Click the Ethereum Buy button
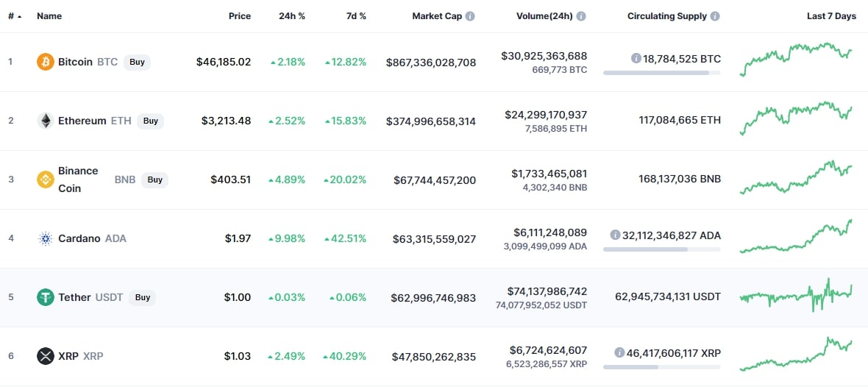The height and width of the screenshot is (387, 868). point(151,121)
